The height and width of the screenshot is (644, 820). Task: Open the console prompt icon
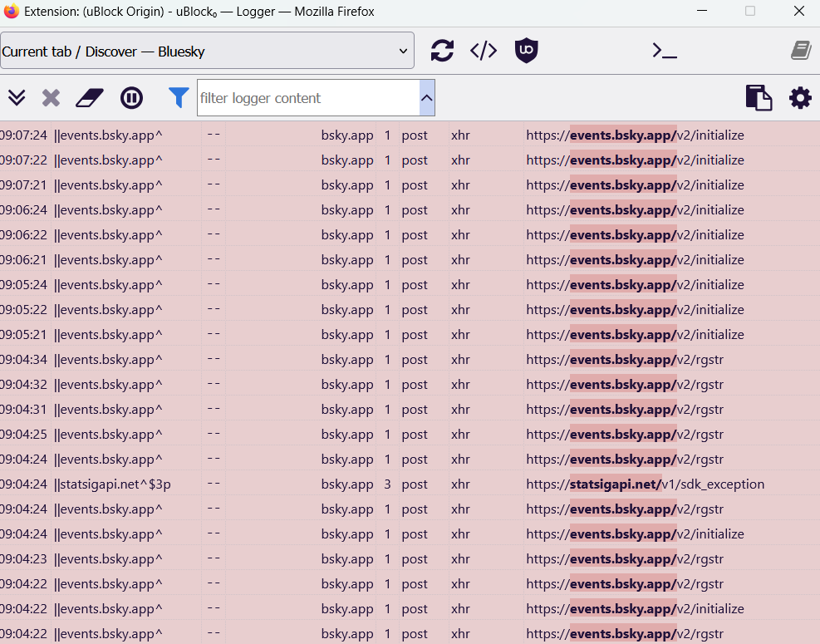665,51
